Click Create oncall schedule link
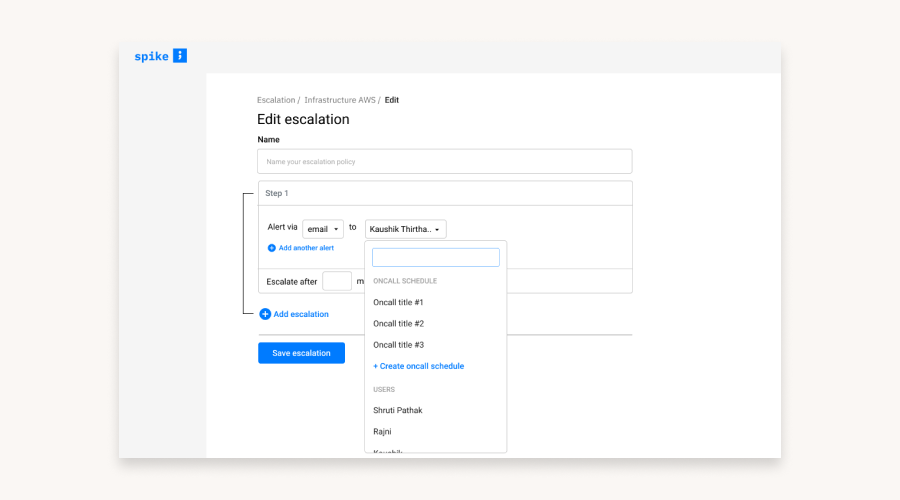900x500 pixels. (x=418, y=366)
